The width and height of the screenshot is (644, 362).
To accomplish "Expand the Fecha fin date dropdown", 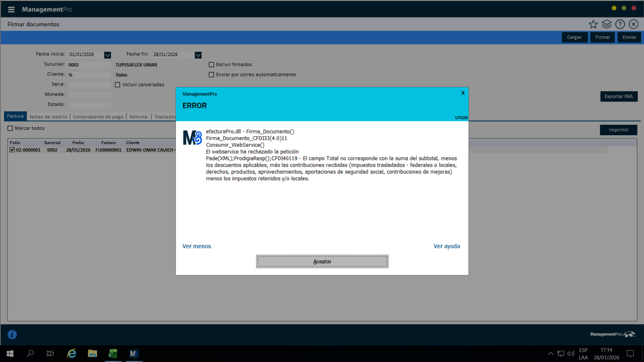I will click(x=198, y=55).
